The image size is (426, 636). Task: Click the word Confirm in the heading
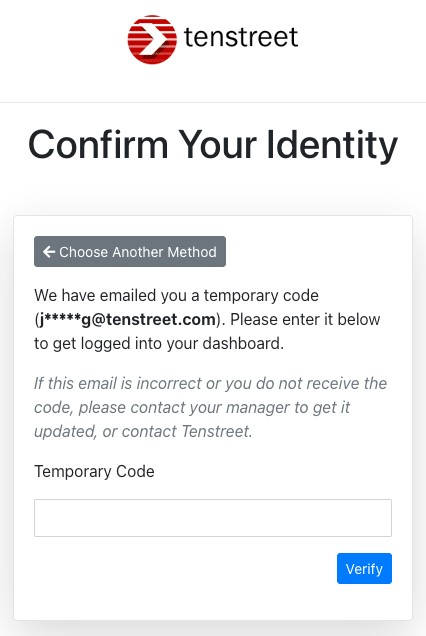[x=98, y=144]
